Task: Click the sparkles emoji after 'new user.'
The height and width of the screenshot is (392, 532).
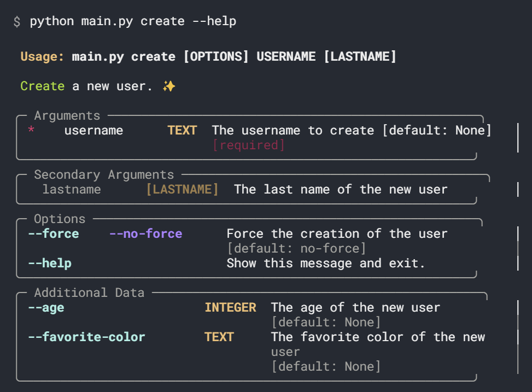Action: [x=168, y=86]
